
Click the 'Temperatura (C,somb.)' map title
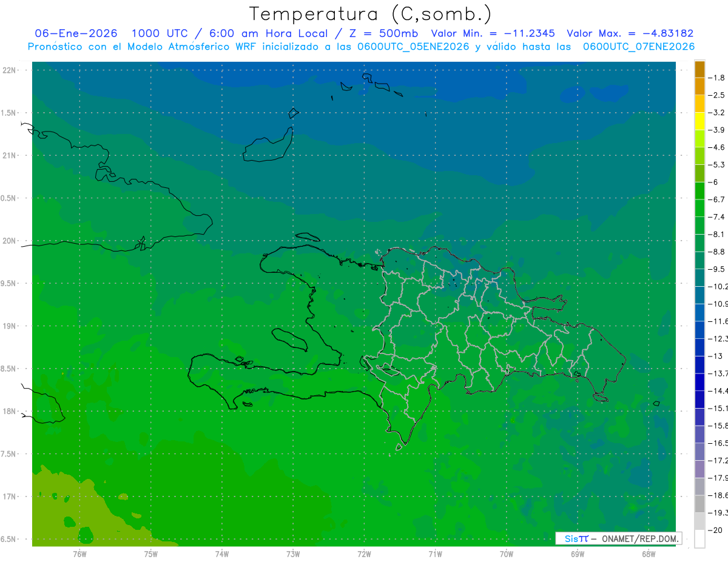371,15
